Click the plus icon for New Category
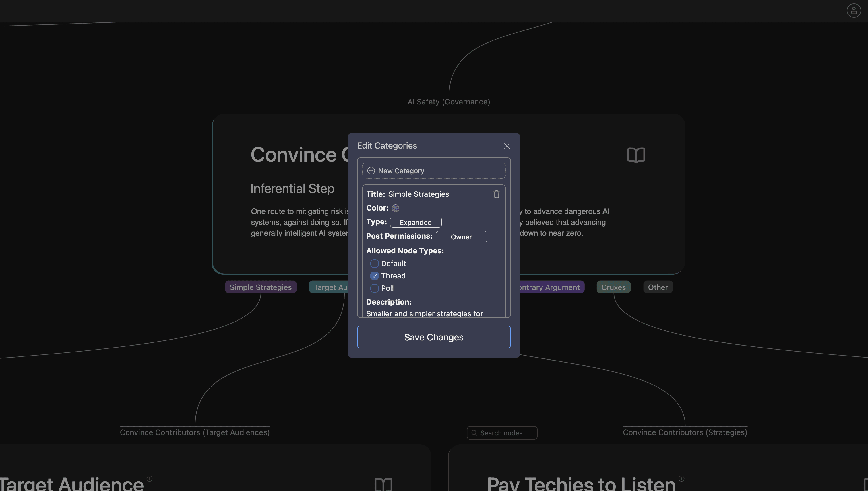This screenshot has height=491, width=868. pyautogui.click(x=371, y=171)
